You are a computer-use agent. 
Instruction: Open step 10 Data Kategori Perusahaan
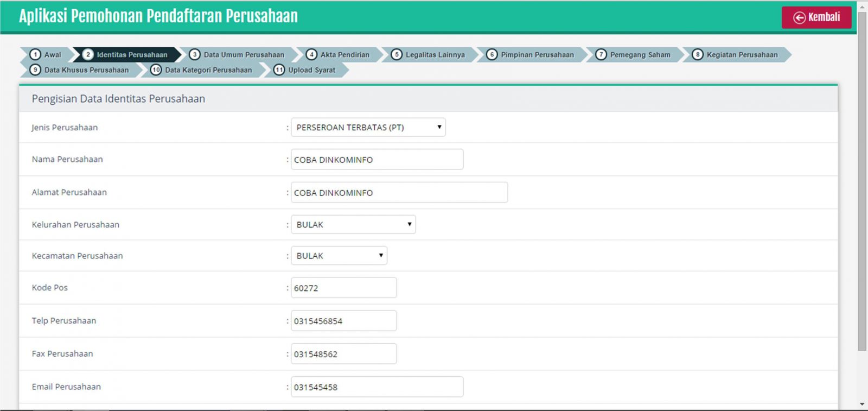203,70
